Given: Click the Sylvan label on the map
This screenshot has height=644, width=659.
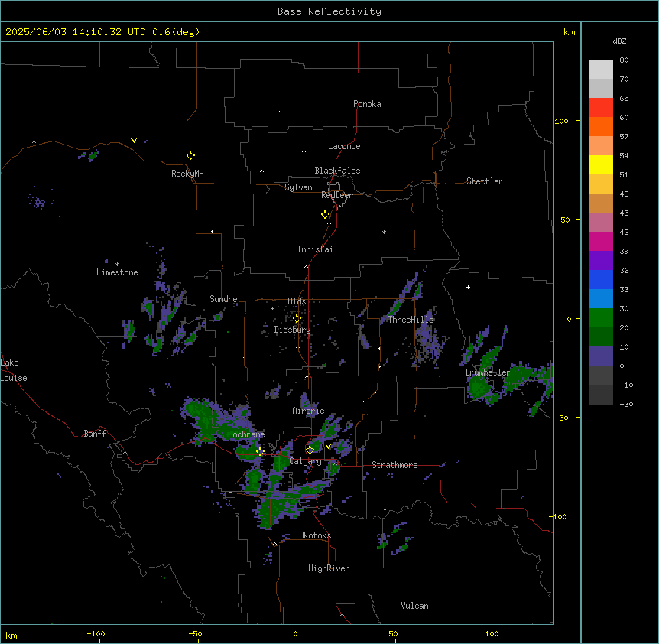Looking at the screenshot, I should point(298,187).
